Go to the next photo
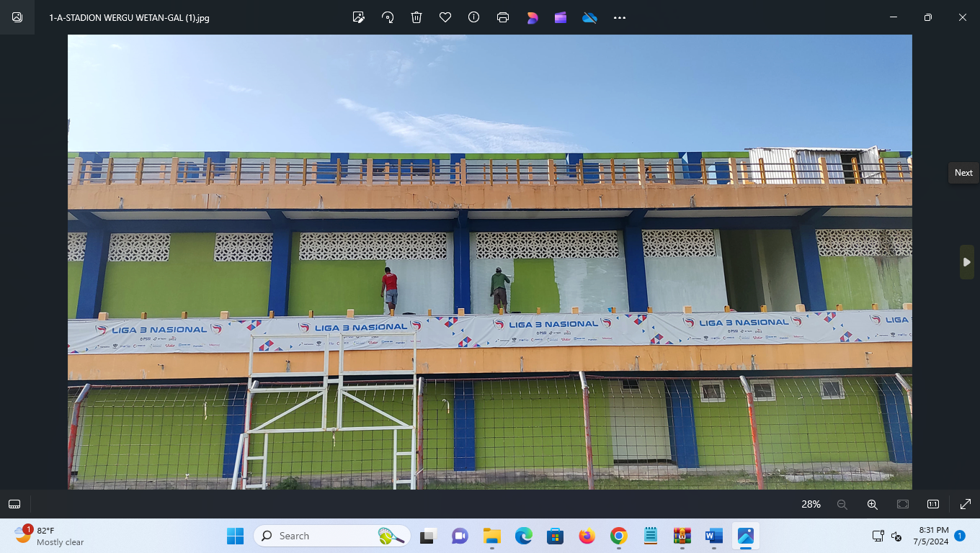This screenshot has width=980, height=553. tap(967, 262)
